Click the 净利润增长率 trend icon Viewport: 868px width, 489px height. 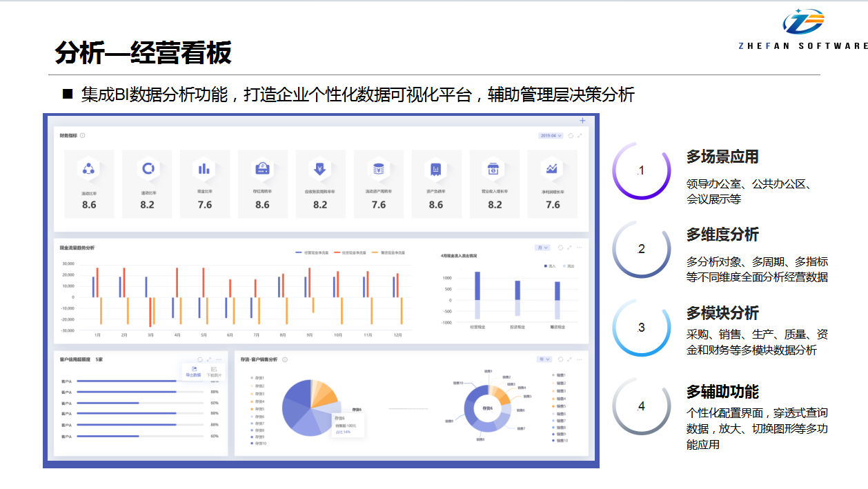[552, 168]
